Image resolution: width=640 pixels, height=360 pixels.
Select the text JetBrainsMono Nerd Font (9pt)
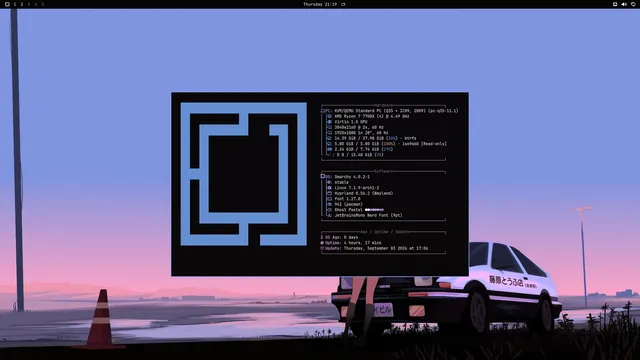pyautogui.click(x=368, y=215)
